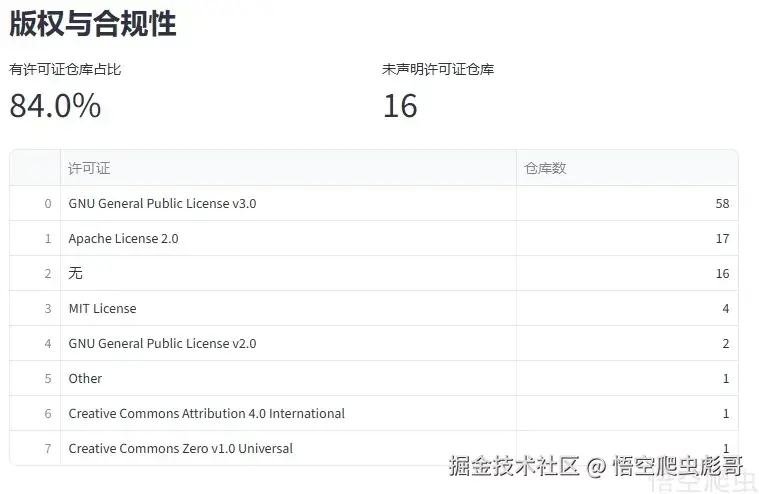Select the table count cell showing 16

pyautogui.click(x=627, y=273)
